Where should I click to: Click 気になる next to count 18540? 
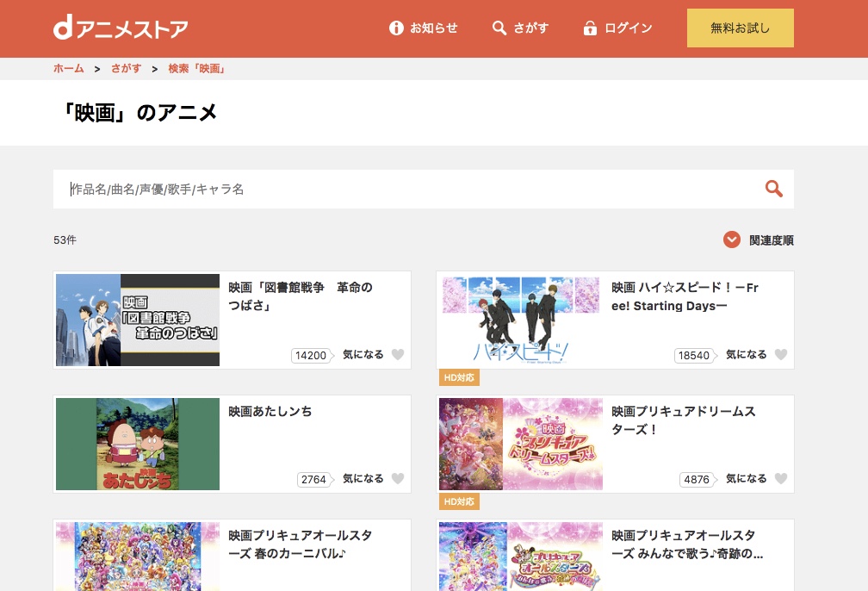tap(747, 354)
